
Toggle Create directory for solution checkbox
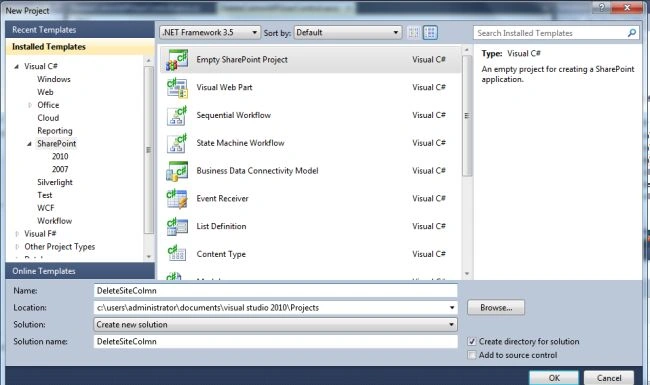click(471, 341)
